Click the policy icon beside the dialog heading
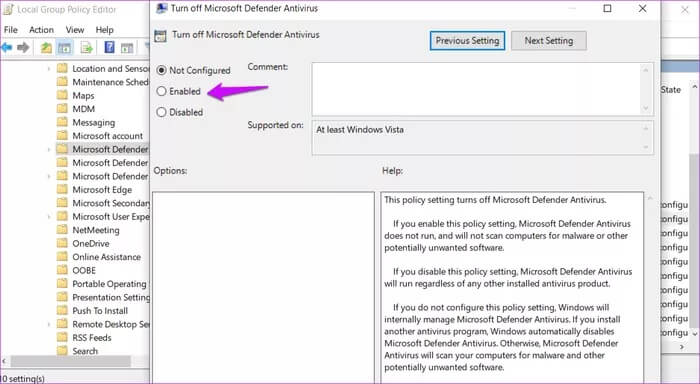700x384 pixels. point(160,36)
